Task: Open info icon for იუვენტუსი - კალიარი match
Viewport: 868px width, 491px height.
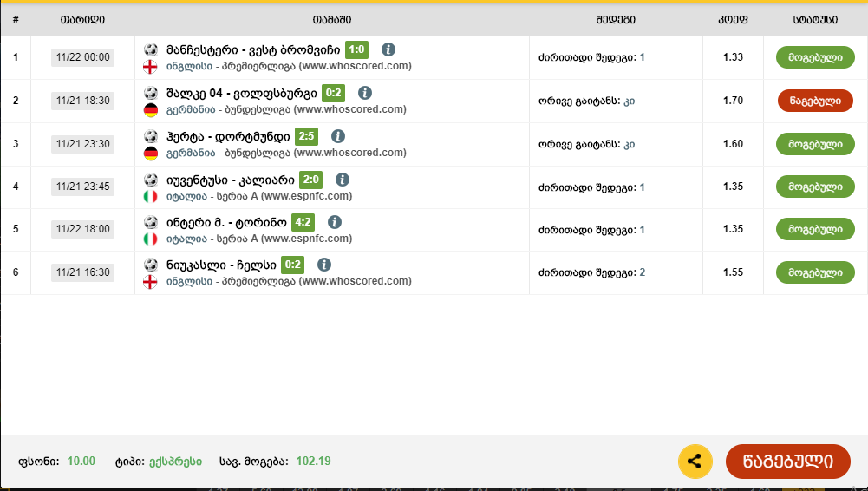Action: (343, 180)
